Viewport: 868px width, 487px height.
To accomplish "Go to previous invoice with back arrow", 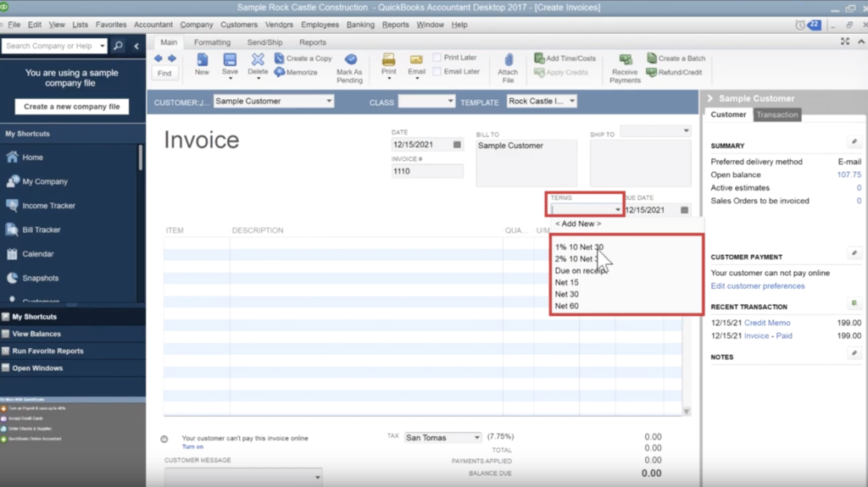I will coord(159,58).
